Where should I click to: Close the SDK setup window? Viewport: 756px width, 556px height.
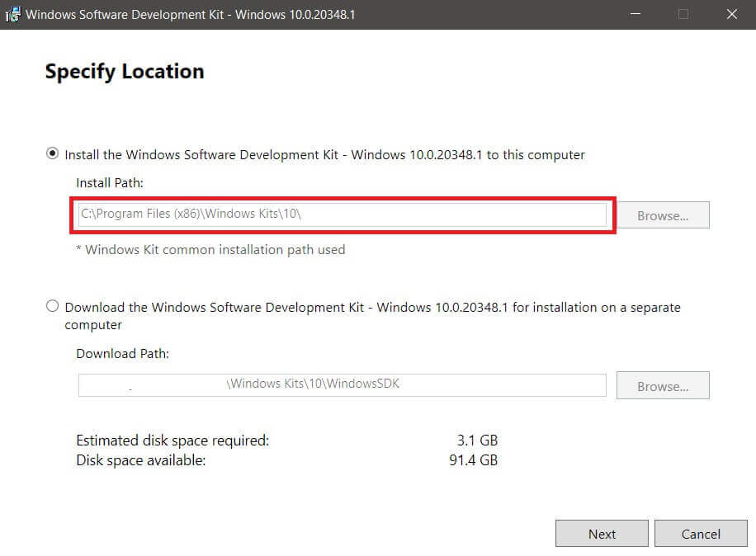(x=731, y=15)
